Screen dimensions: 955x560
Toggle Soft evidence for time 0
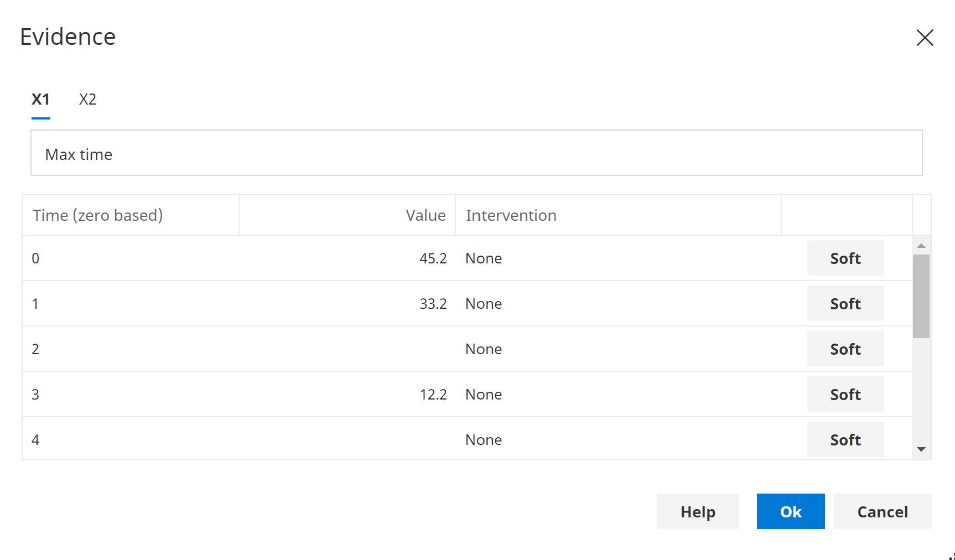click(845, 258)
